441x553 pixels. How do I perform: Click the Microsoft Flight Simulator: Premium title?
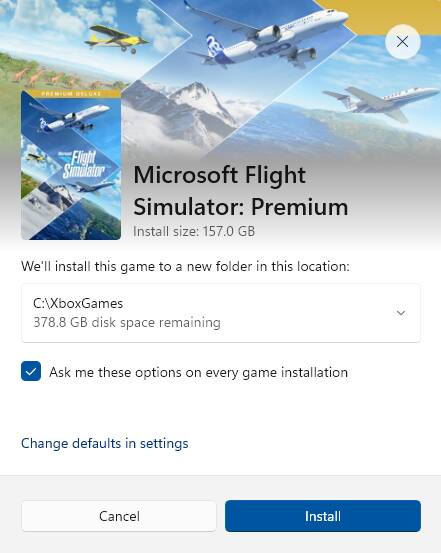[241, 190]
